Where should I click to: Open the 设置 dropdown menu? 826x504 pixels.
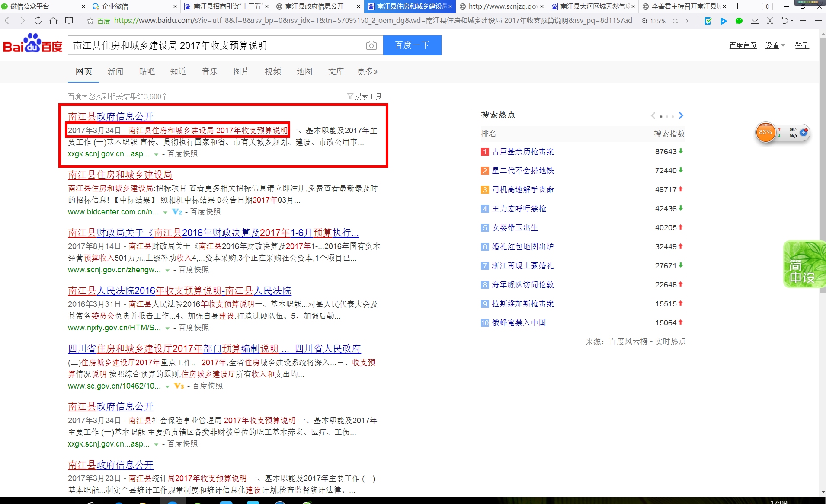[x=775, y=45]
